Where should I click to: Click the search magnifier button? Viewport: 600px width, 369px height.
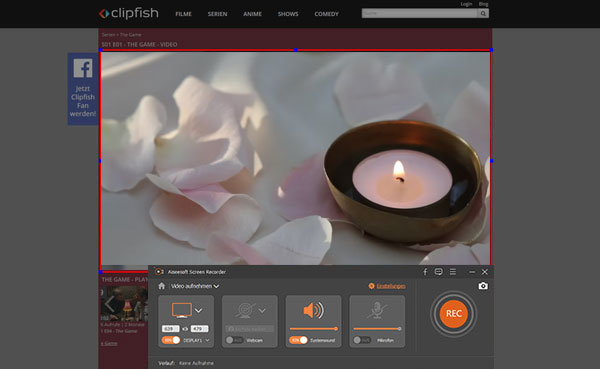pos(483,13)
